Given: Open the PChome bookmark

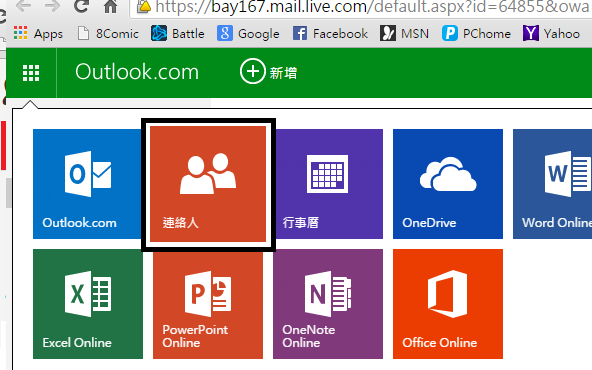Looking at the screenshot, I should pyautogui.click(x=476, y=34).
